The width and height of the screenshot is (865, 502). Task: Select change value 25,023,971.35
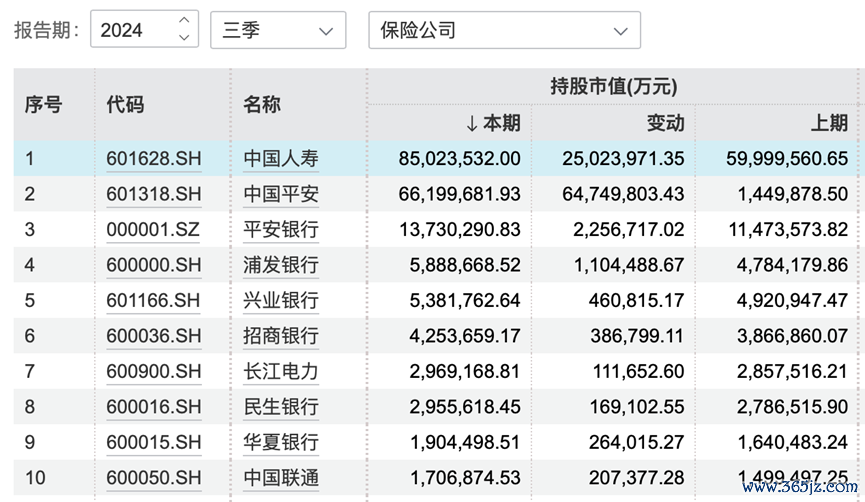[x=623, y=159]
